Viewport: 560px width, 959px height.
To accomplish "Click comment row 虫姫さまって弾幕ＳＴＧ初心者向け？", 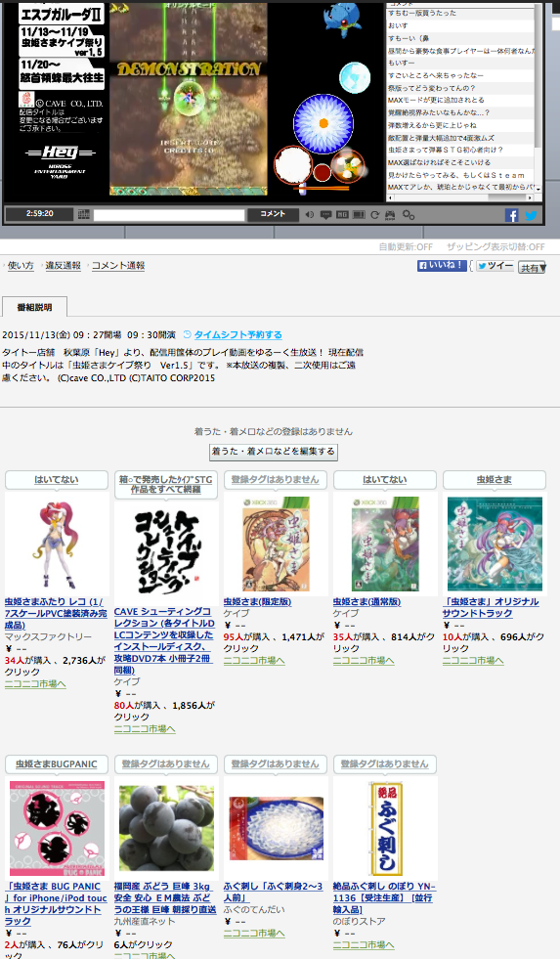I will point(459,150).
